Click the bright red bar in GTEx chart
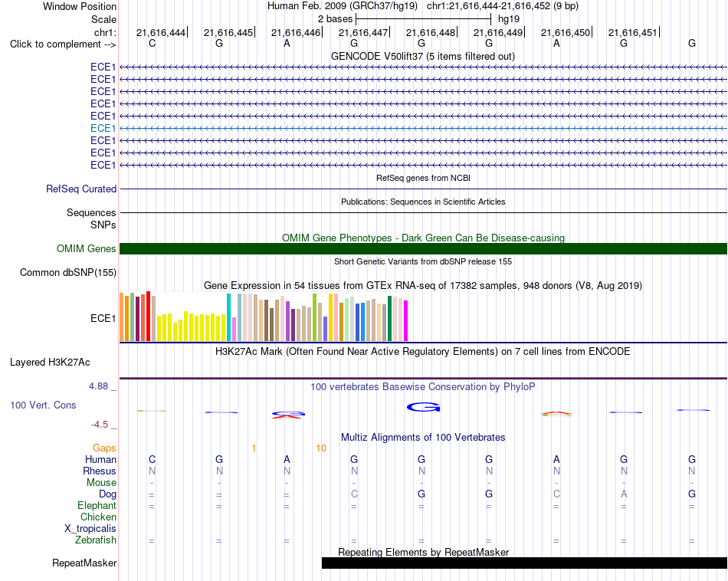This screenshot has width=728, height=581. point(148,317)
